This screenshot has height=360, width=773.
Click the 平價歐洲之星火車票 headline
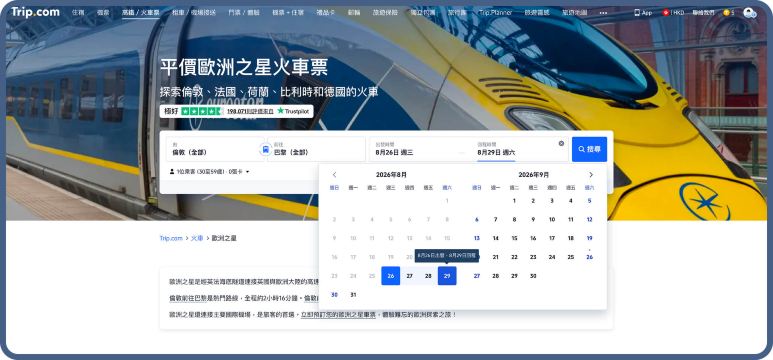point(244,67)
